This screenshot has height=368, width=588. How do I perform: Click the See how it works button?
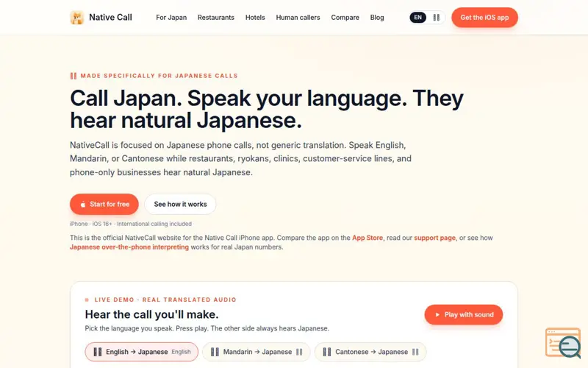pyautogui.click(x=180, y=205)
